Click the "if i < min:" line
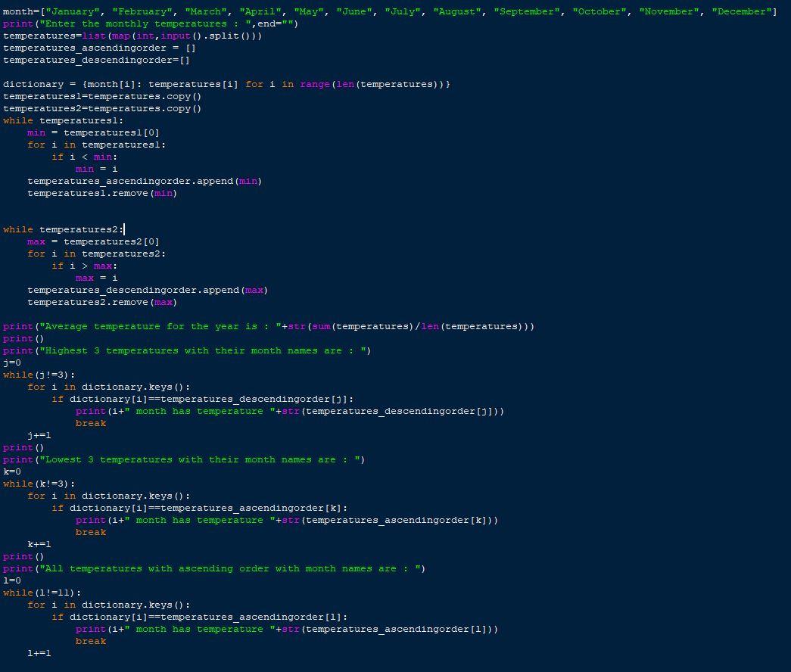The width and height of the screenshot is (791, 672). 84,157
